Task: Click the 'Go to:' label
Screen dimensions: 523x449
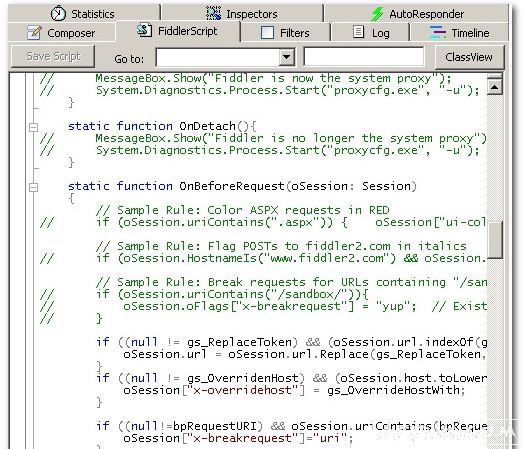Action: pyautogui.click(x=129, y=59)
